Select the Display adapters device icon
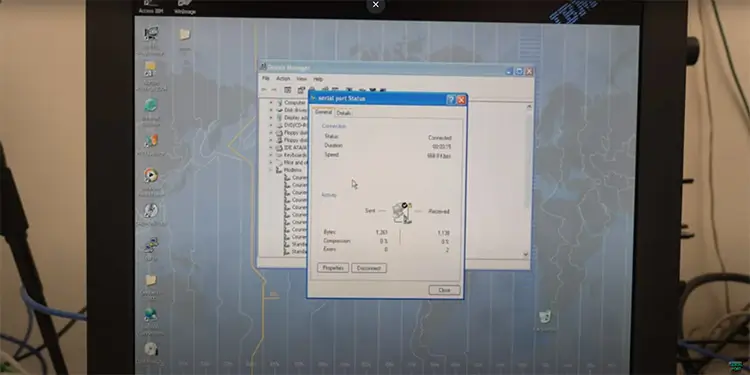This screenshot has height=375, width=750. coord(280,118)
